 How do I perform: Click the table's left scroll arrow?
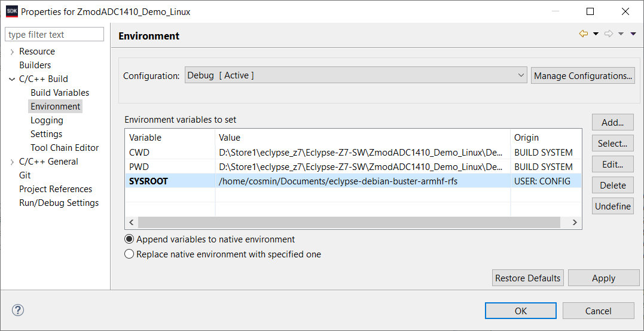132,223
